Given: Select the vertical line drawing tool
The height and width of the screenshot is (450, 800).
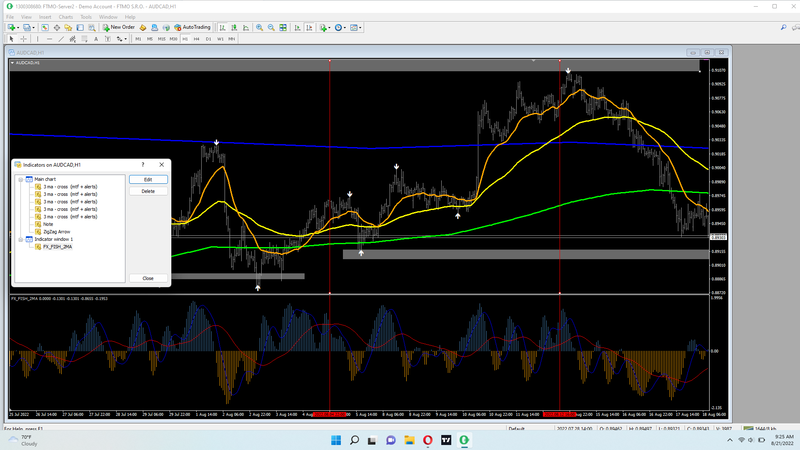Looking at the screenshot, I should tap(37, 39).
